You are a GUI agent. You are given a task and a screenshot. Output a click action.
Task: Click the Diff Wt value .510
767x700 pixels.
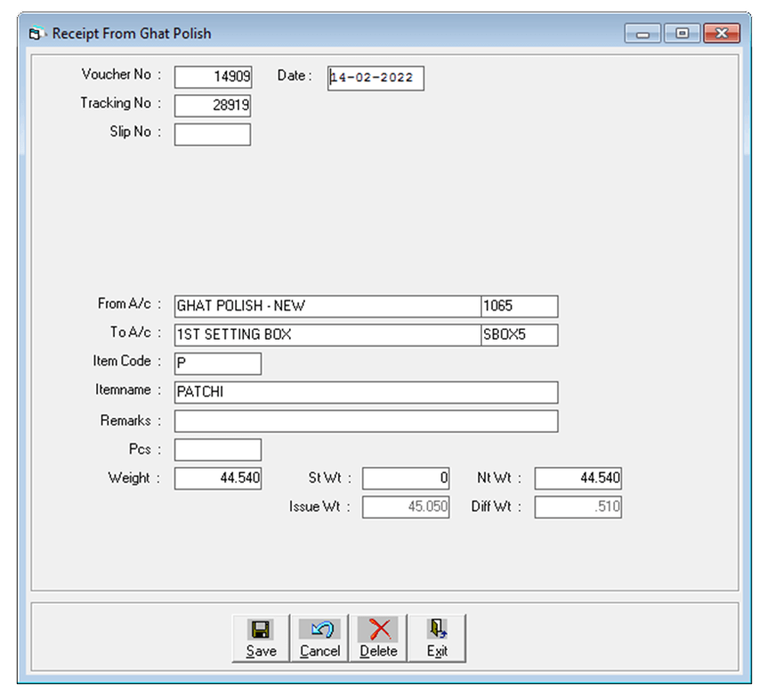[578, 507]
